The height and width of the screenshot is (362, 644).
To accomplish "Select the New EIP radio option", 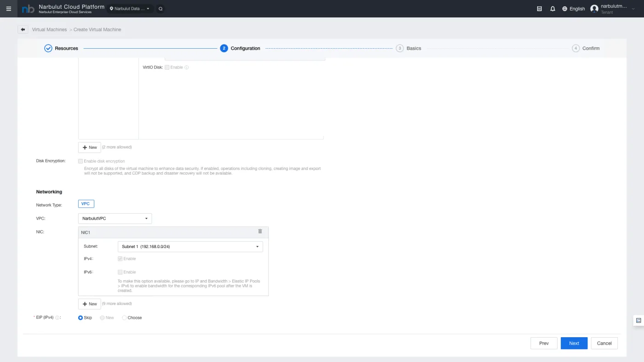I will pos(102,318).
